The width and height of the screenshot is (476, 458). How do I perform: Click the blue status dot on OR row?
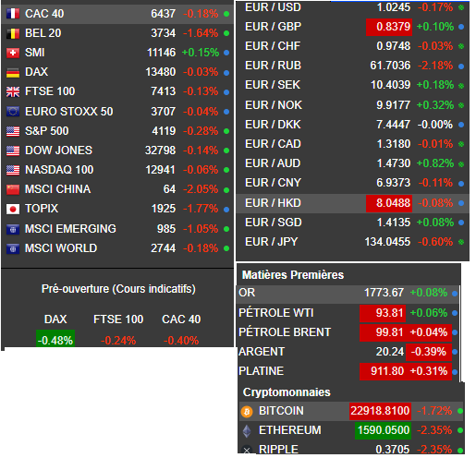pyautogui.click(x=455, y=294)
